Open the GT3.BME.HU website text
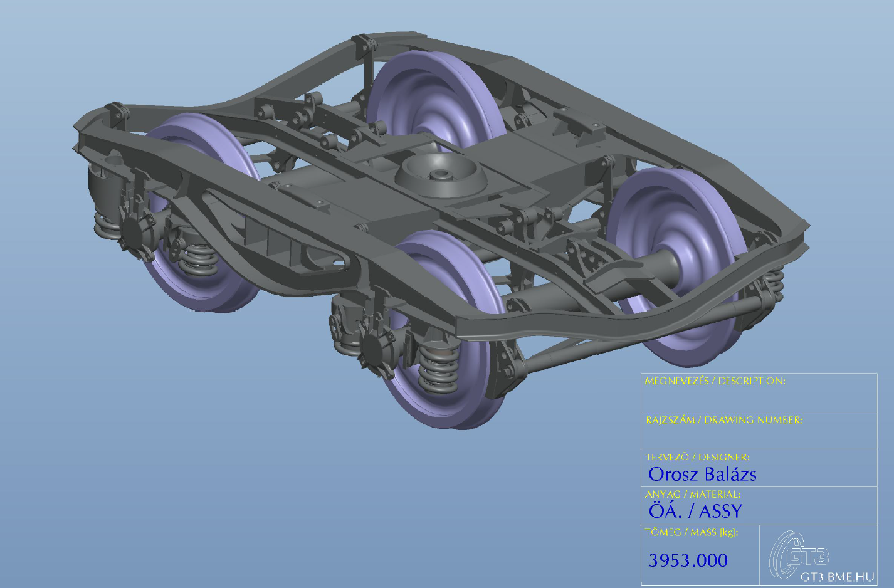The image size is (894, 588). [836, 577]
